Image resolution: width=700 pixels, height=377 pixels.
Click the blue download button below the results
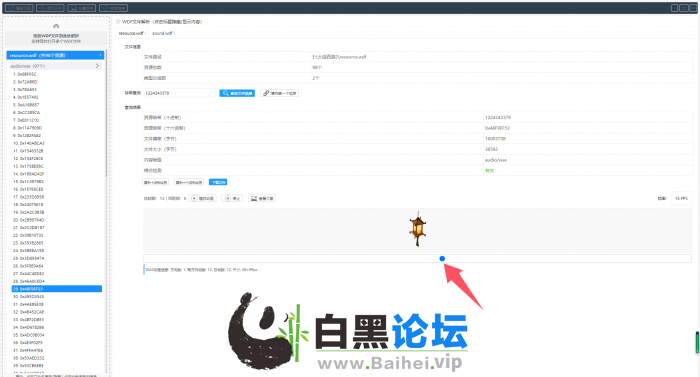click(218, 182)
